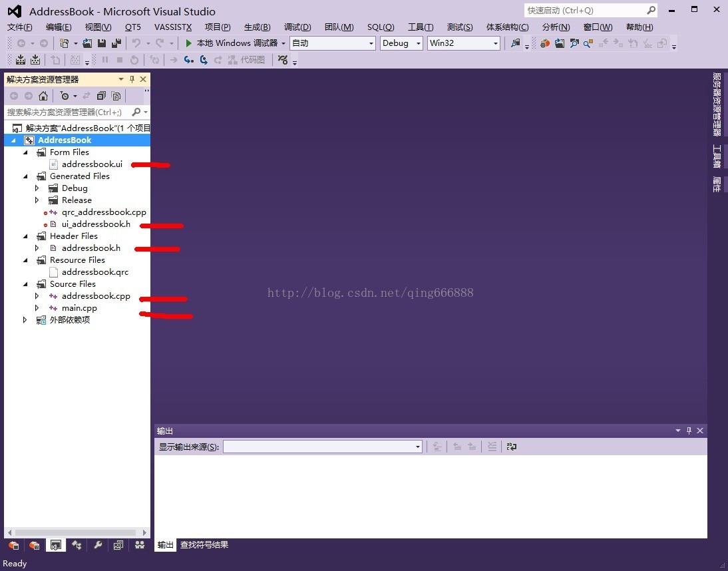Expand the Debug generated folder
Image resolution: width=728 pixels, height=571 pixels.
(x=37, y=188)
